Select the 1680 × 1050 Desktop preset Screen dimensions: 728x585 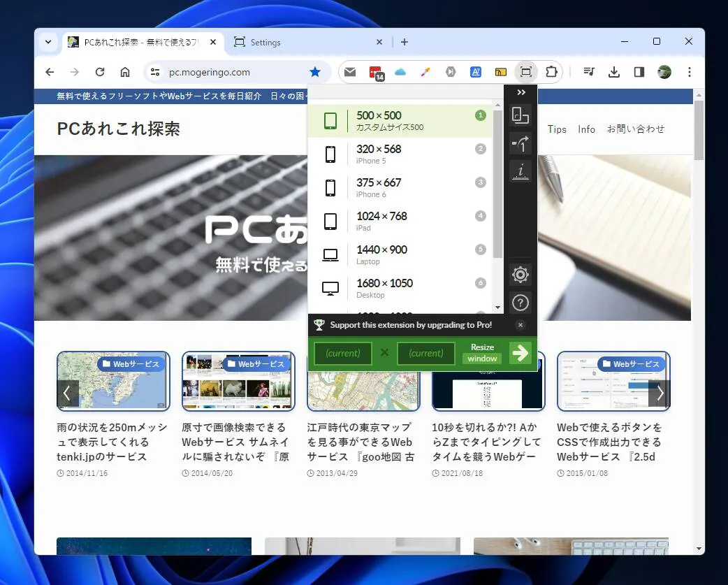(400, 289)
